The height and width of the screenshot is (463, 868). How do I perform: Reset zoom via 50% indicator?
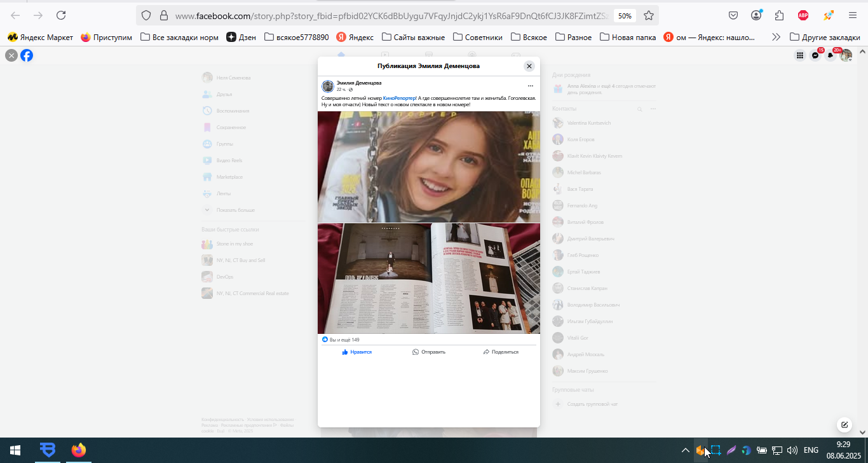click(x=625, y=15)
